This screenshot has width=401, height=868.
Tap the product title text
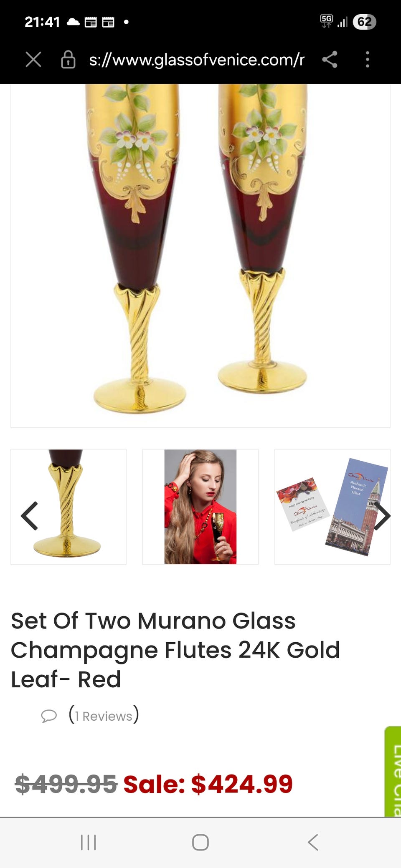(175, 650)
